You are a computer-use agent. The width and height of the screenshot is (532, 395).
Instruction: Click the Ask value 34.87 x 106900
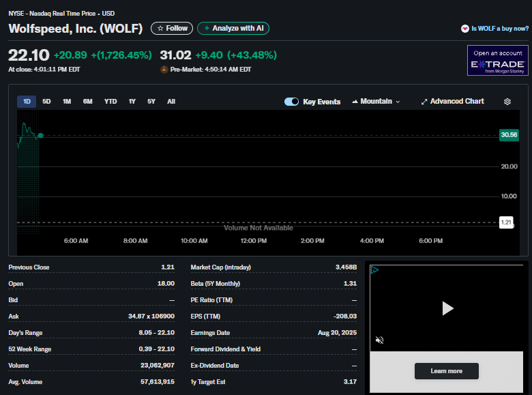[x=151, y=317]
